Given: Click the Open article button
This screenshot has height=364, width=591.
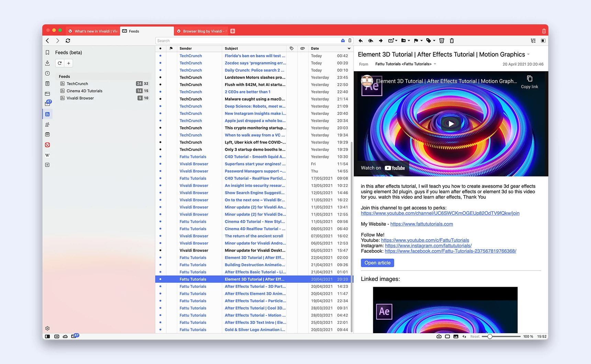Looking at the screenshot, I should coord(377,263).
